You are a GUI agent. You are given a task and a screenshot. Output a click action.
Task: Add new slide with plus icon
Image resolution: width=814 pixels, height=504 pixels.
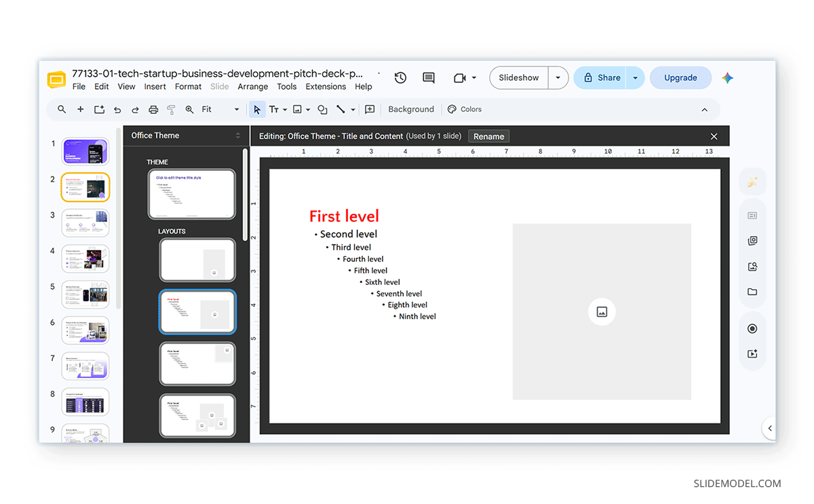point(80,109)
